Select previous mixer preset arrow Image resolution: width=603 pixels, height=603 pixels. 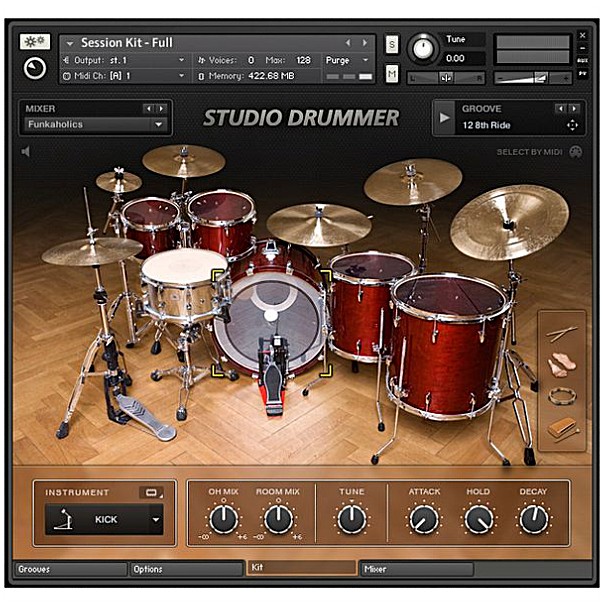click(x=148, y=109)
